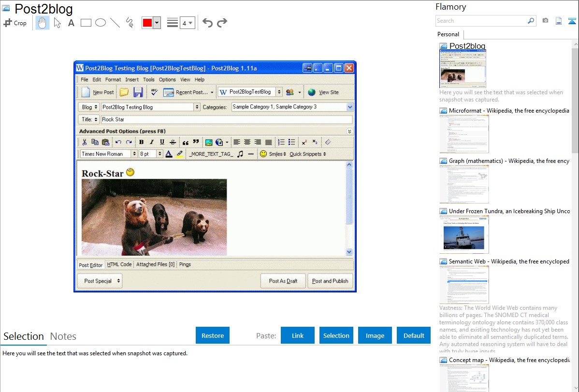Redo the last undone action

[x=222, y=23]
